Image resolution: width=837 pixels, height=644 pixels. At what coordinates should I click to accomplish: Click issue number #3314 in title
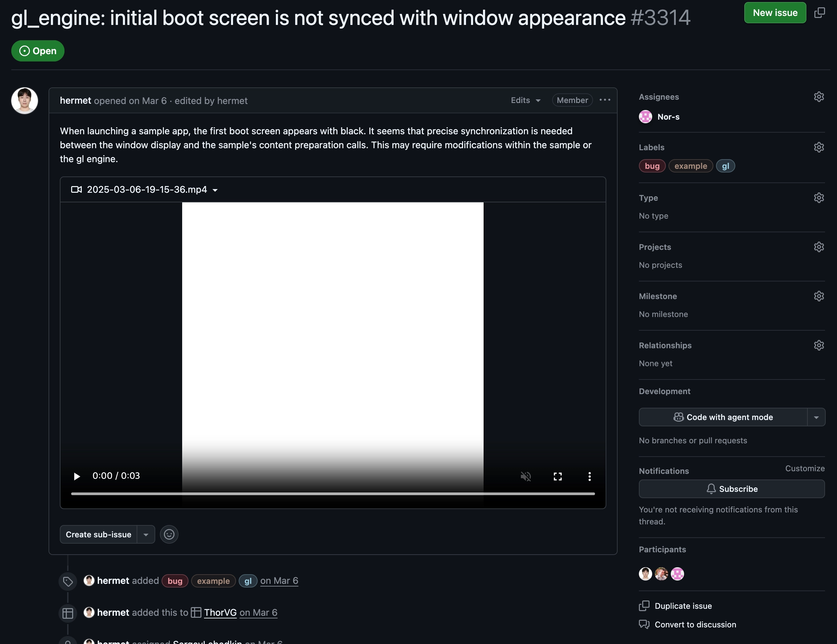661,18
